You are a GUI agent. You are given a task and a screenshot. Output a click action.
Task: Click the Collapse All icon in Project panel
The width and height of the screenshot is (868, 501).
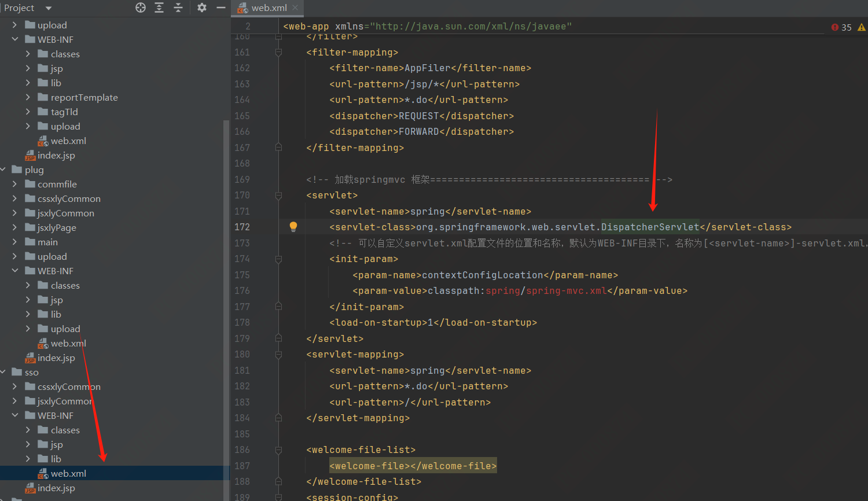(x=178, y=8)
